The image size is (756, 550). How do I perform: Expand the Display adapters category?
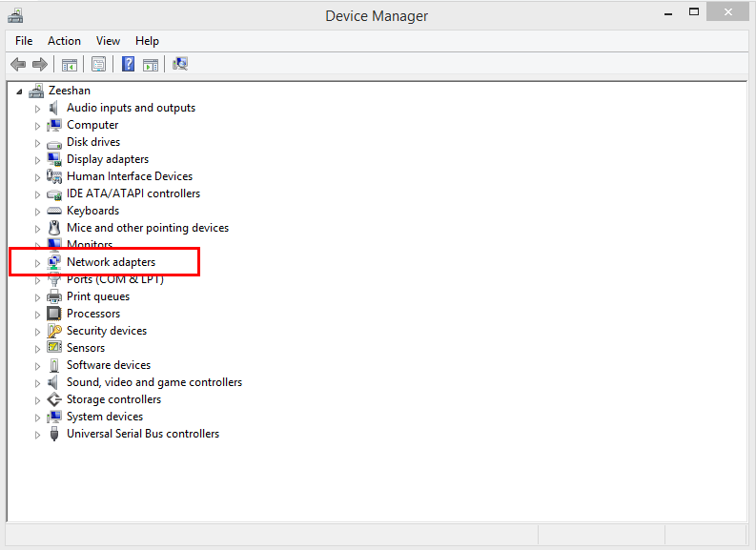coord(38,159)
